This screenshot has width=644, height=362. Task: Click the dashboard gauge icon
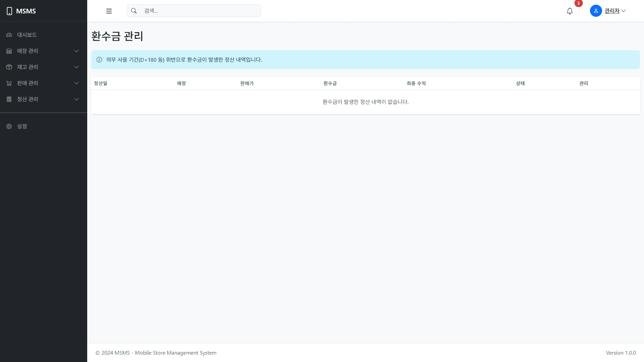tap(9, 35)
